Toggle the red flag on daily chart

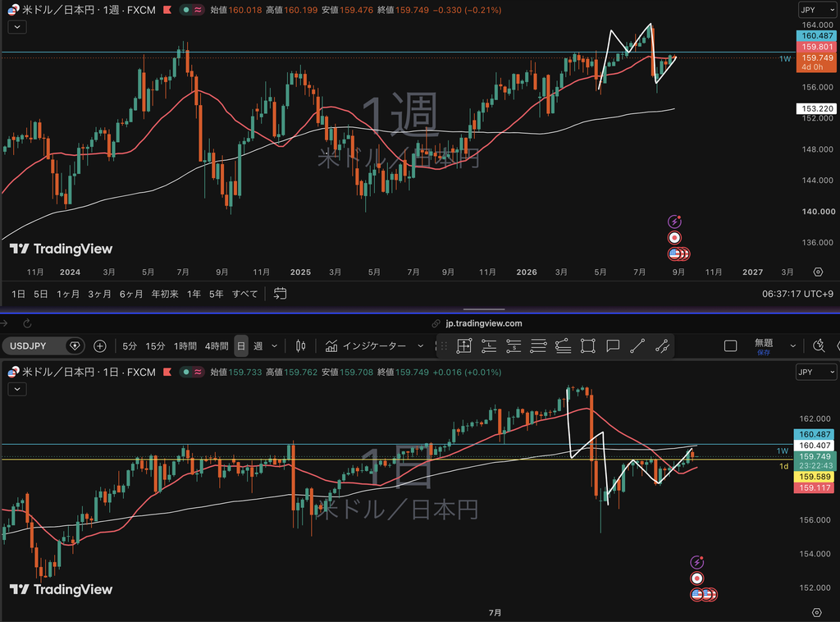[x=167, y=372]
